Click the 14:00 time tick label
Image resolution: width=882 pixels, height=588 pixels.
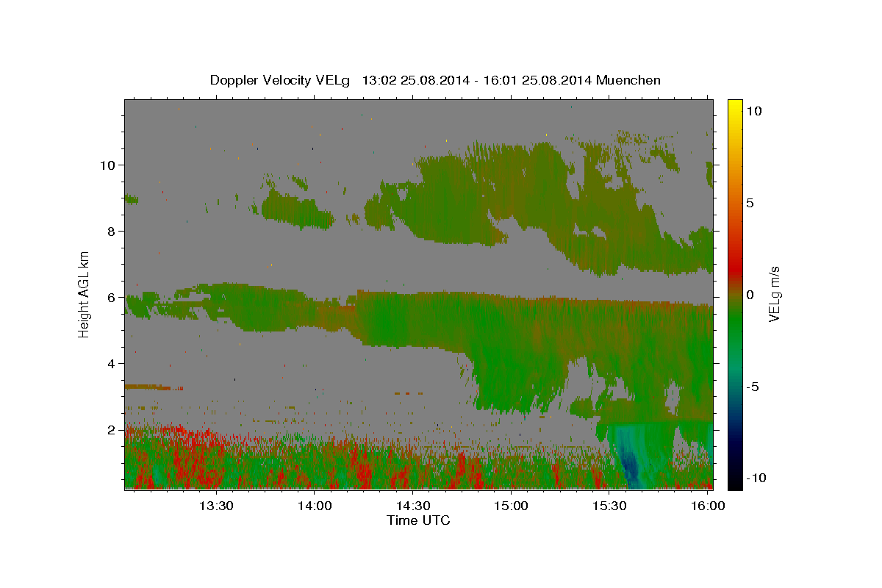(x=315, y=506)
